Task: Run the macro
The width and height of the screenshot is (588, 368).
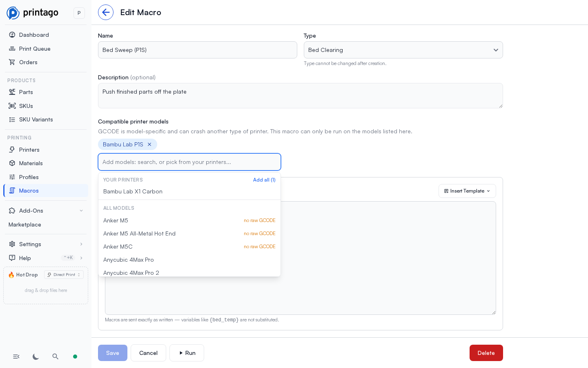Action: pyautogui.click(x=187, y=353)
